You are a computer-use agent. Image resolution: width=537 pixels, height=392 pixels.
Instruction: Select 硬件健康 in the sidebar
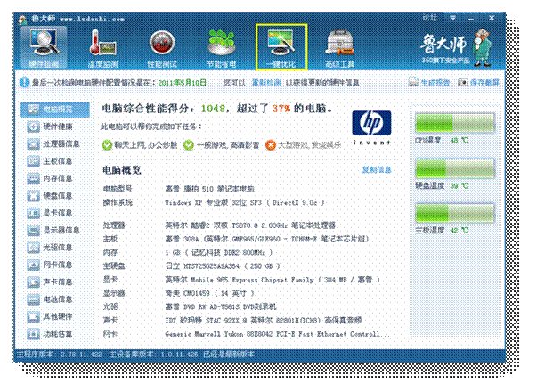click(x=51, y=127)
